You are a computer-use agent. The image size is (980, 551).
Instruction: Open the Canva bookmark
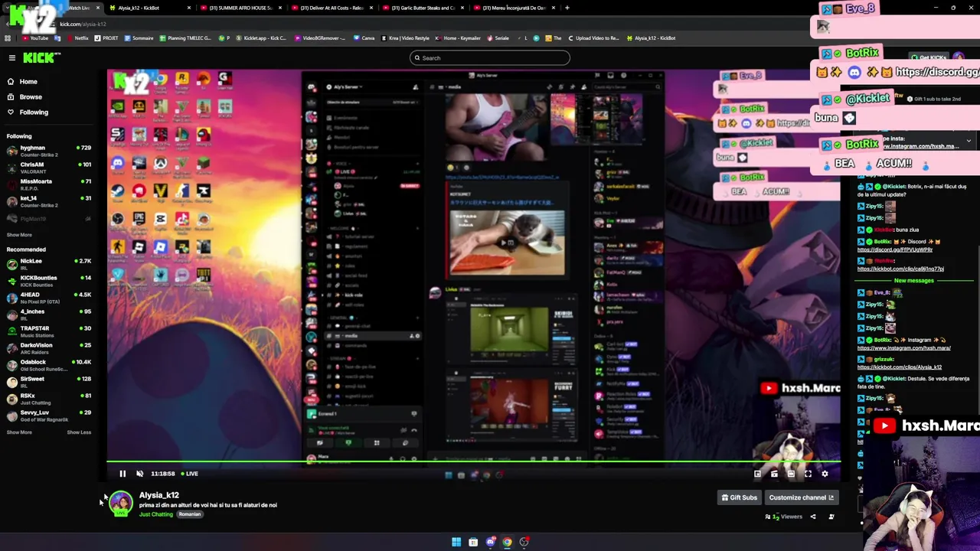point(364,37)
